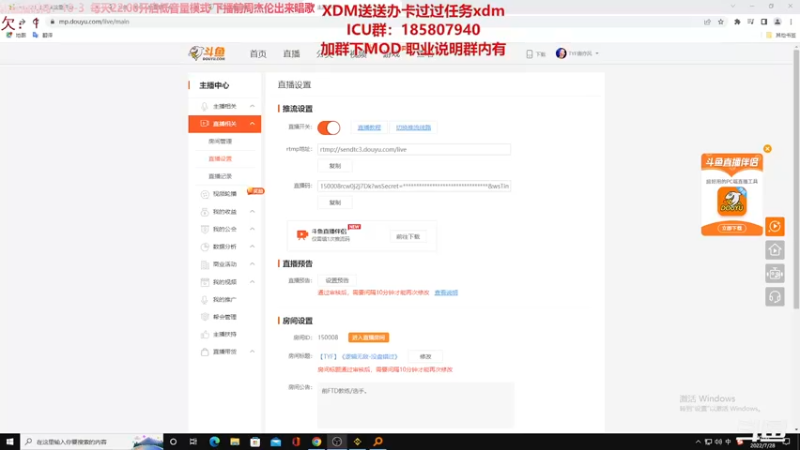Open the 【TYF】 room title link

[358, 357]
